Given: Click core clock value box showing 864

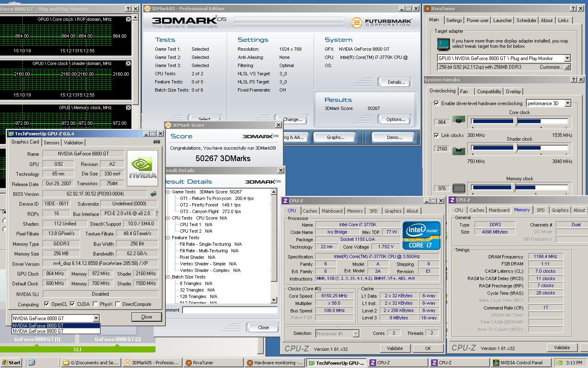Looking at the screenshot, I should pos(442,122).
